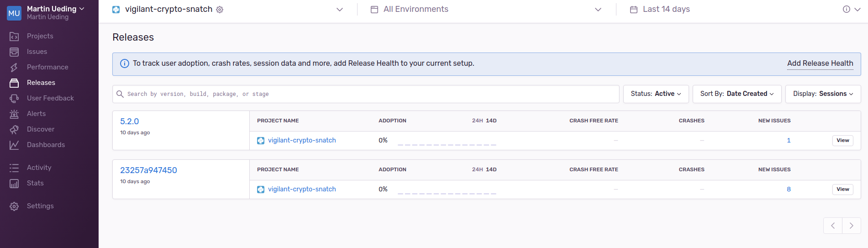868x248 pixels.
Task: Click the project settings gear beside vigilant-crypto-snatch
Action: pyautogui.click(x=220, y=10)
